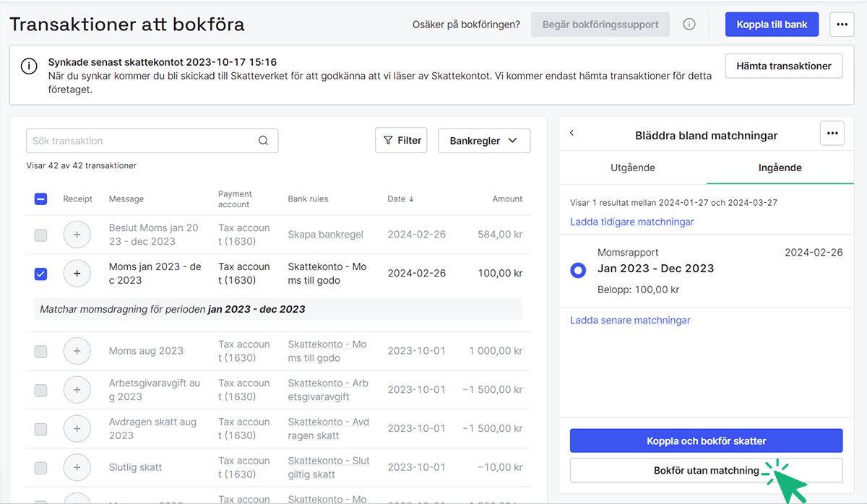867x504 pixels.
Task: Uncheck the Moms jan 2023 transaction checkbox
Action: 40,273
